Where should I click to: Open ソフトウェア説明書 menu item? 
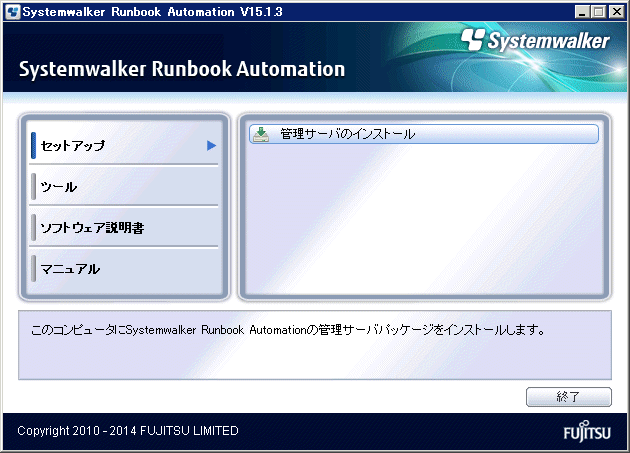(x=124, y=228)
